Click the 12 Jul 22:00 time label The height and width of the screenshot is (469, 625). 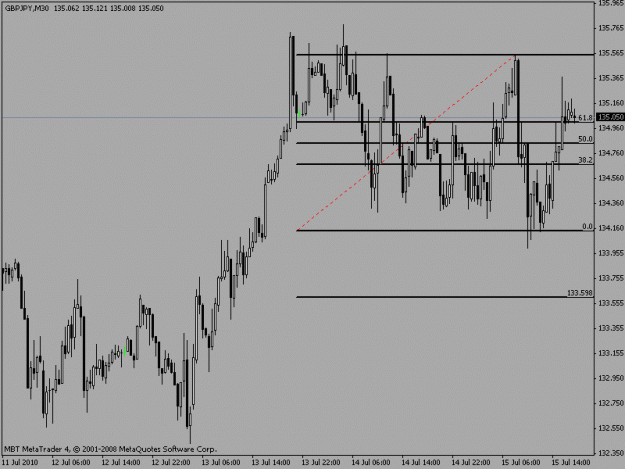tap(171, 462)
